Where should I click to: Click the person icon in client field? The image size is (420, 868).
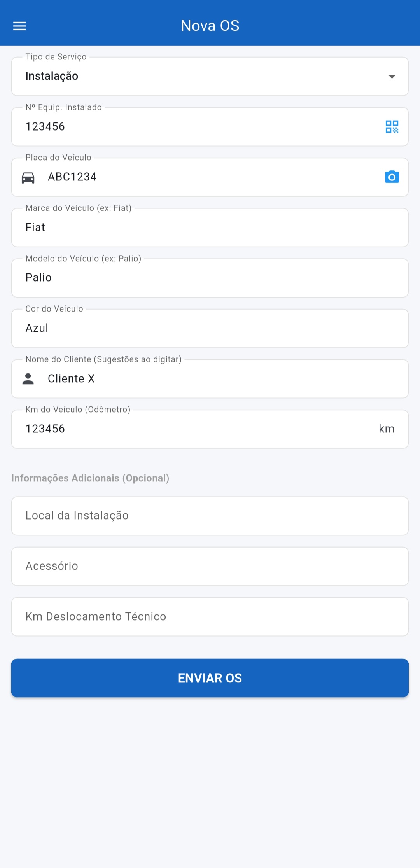coord(28,379)
